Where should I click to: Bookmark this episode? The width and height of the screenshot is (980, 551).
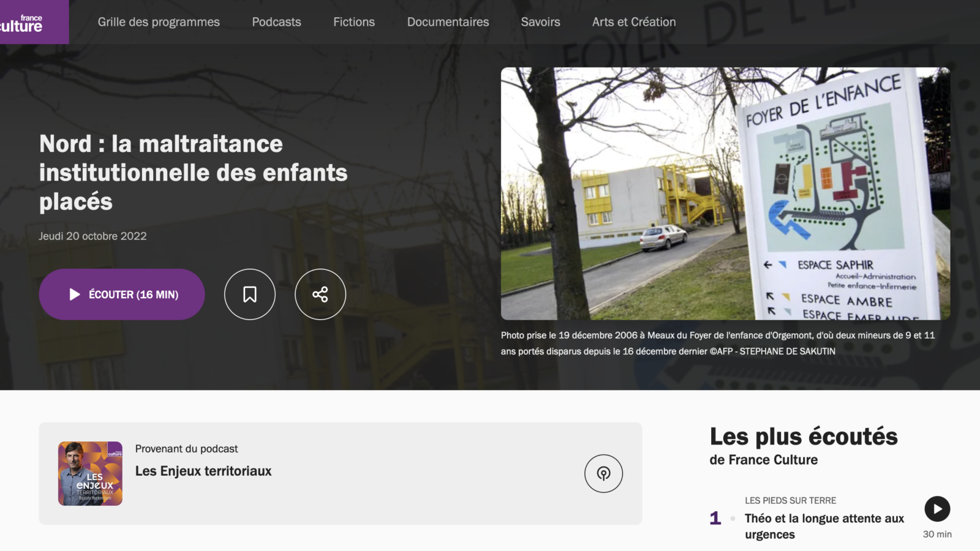pos(250,294)
